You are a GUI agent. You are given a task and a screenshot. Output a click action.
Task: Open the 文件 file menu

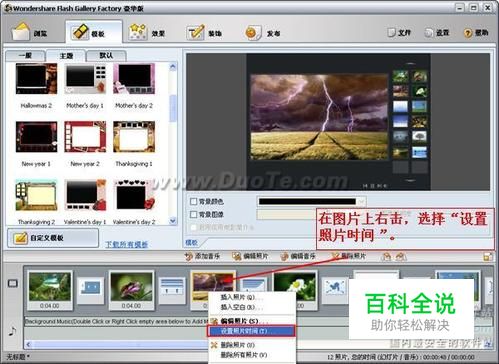(399, 33)
